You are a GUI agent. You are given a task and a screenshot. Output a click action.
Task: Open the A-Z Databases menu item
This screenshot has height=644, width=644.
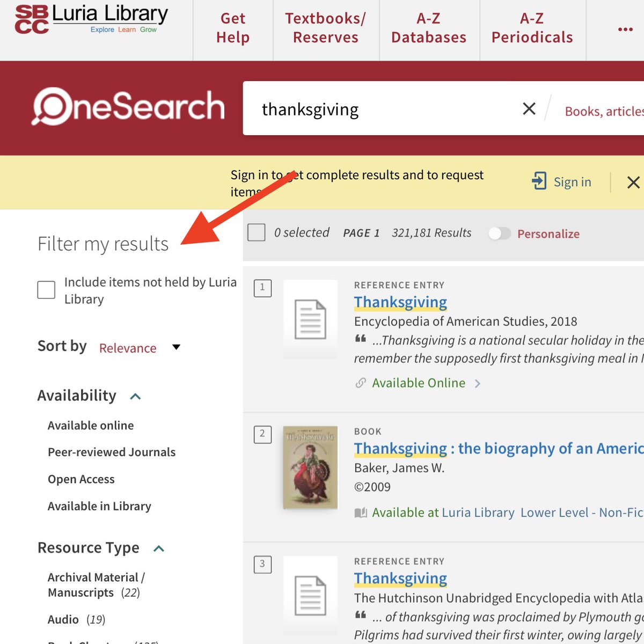pyautogui.click(x=428, y=30)
